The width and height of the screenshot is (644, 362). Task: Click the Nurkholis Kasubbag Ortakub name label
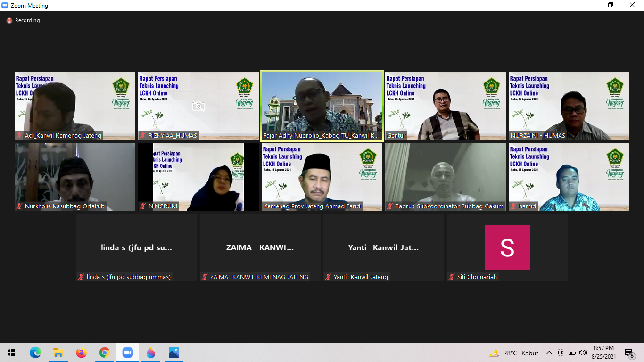[x=65, y=206]
